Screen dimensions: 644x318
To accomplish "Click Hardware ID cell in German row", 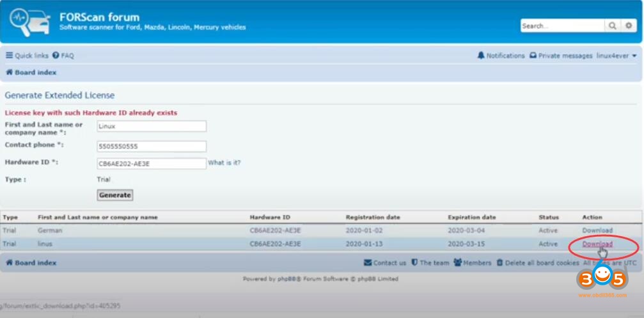I will (275, 230).
